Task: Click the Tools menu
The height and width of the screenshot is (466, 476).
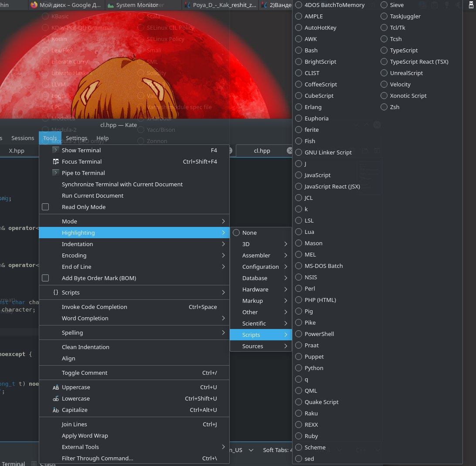Action: point(50,138)
